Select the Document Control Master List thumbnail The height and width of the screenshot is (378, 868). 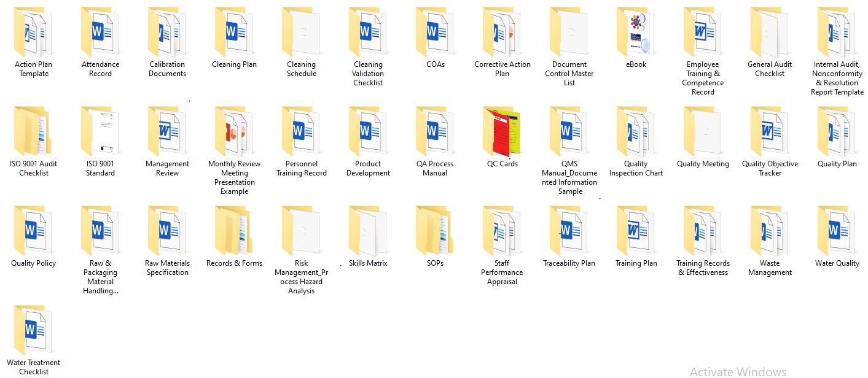click(569, 33)
